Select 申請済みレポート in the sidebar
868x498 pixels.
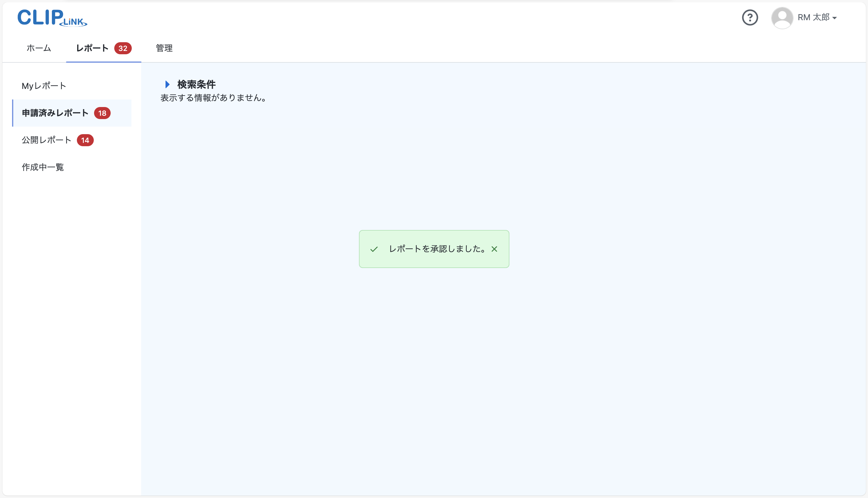tap(55, 113)
